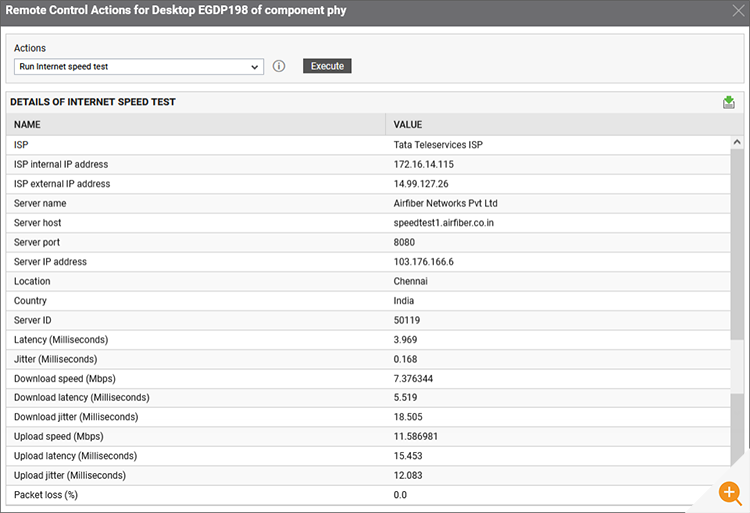Select the packet loss value 0.0
Screen dimensions: 750x513
(x=400, y=495)
